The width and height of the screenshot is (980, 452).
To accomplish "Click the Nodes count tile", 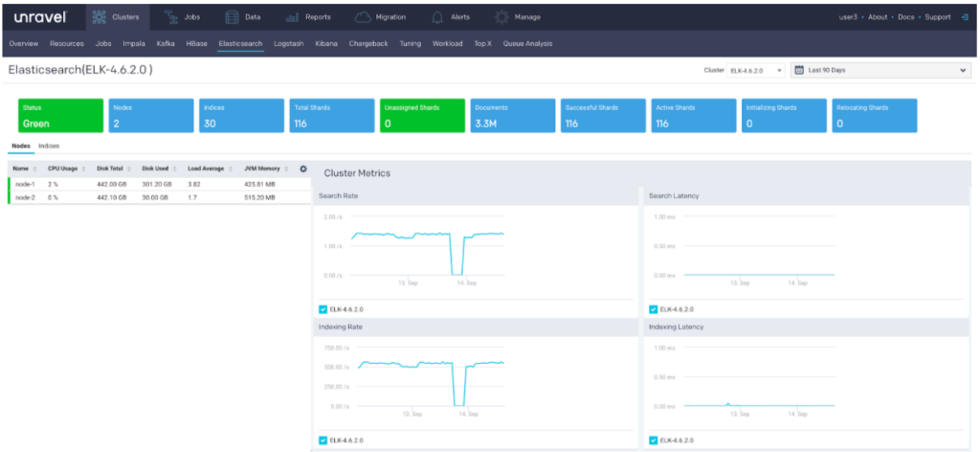I will (x=151, y=116).
